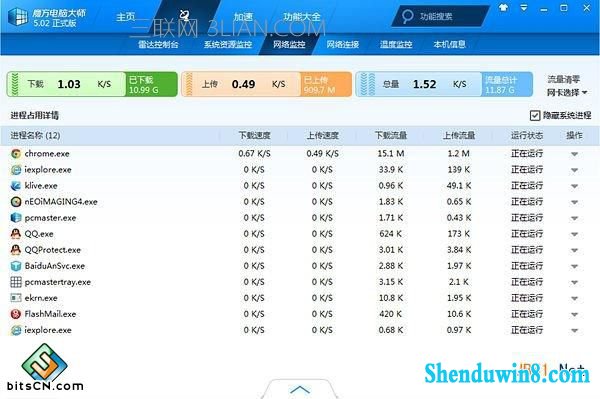Click the ekrn.exe process icon

16,298
